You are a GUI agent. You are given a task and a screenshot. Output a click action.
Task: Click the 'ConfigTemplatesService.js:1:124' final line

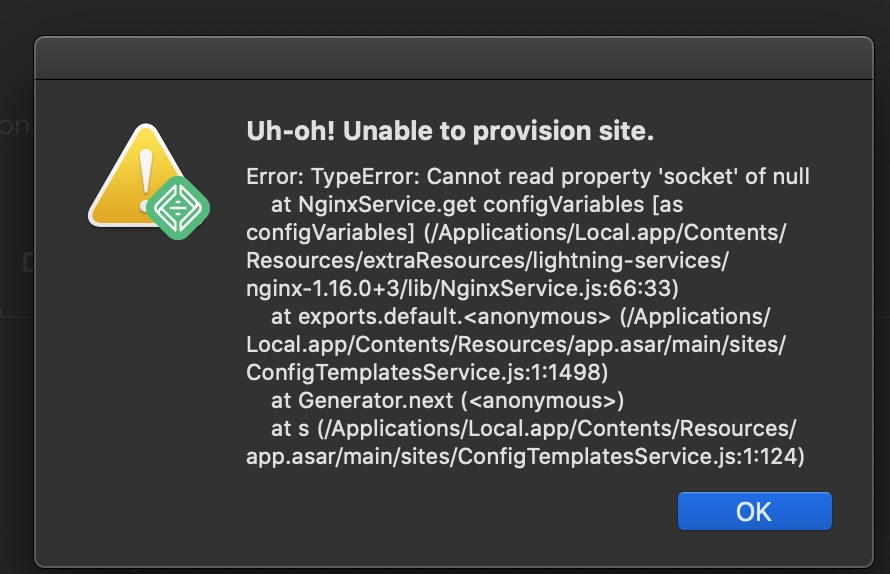[x=525, y=456]
